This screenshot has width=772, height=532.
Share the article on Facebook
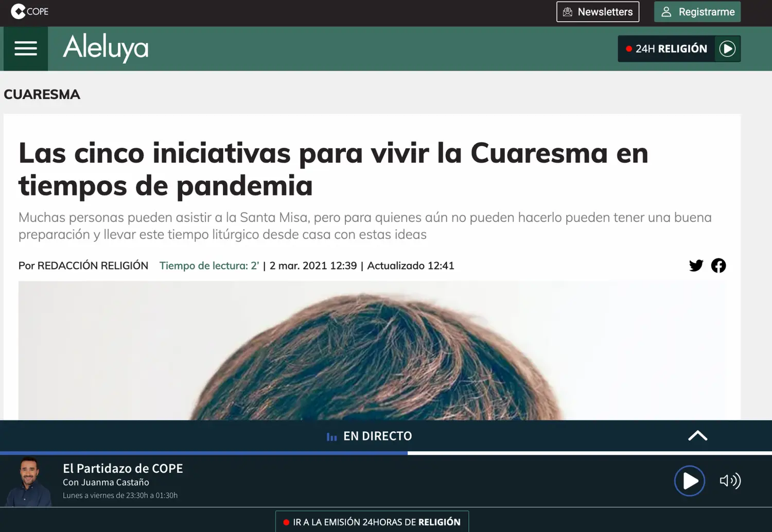point(718,265)
